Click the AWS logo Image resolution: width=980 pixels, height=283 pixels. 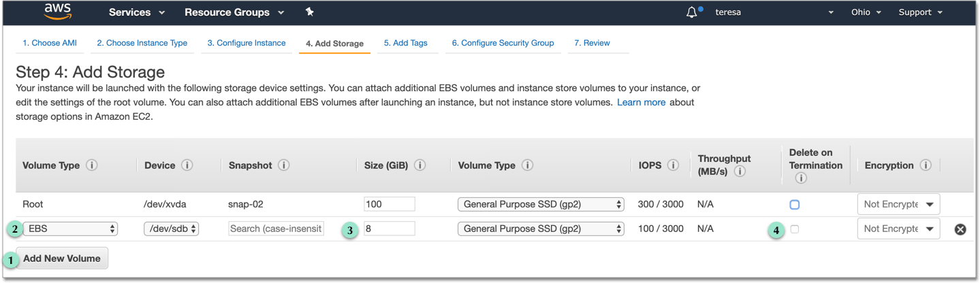[x=58, y=12]
